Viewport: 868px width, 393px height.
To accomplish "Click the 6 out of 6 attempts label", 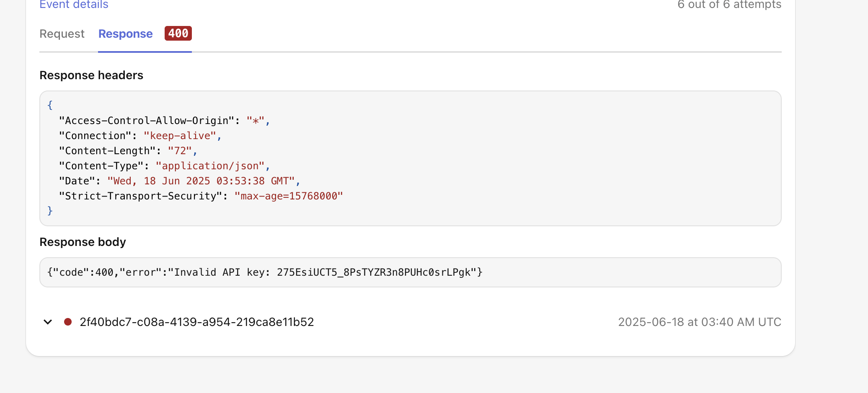I will 729,5.
